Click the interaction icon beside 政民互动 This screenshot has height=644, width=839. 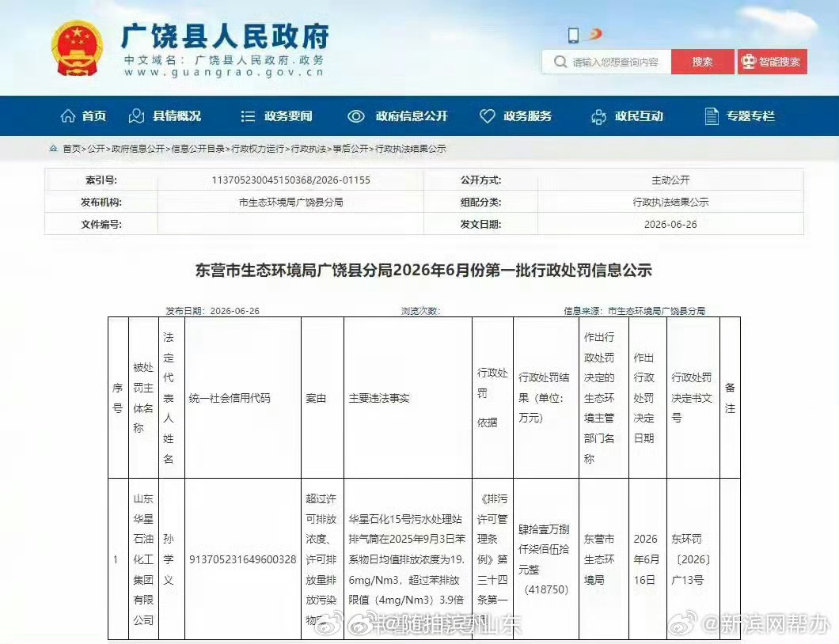(x=598, y=116)
